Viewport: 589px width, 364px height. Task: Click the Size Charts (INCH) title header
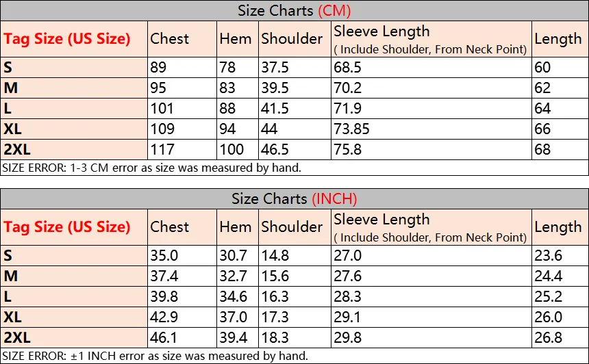(x=294, y=198)
